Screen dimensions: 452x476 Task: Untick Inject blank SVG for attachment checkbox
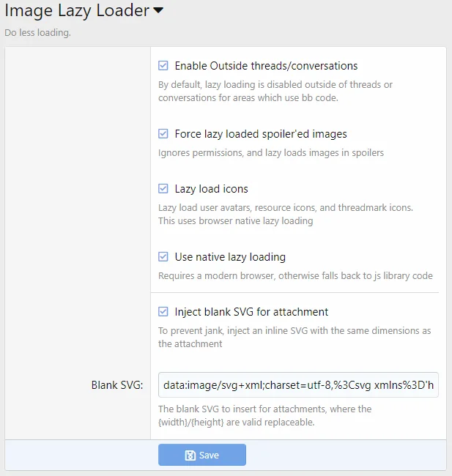click(163, 311)
